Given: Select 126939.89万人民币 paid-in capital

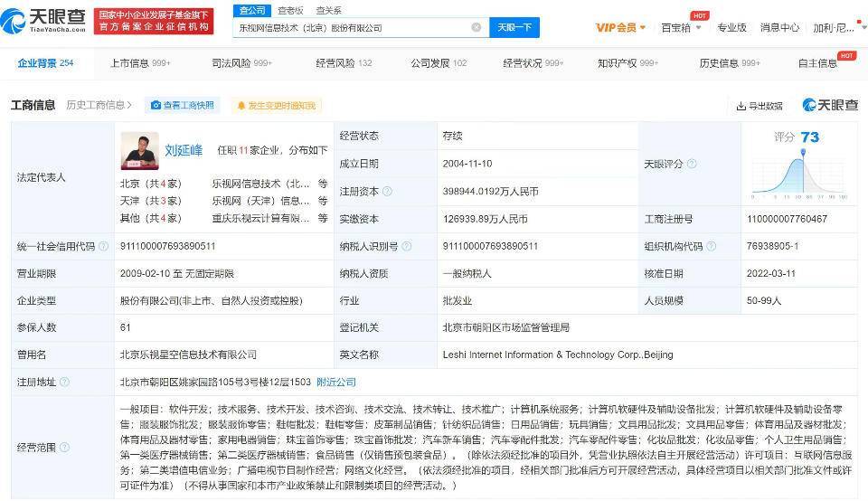Looking at the screenshot, I should [x=485, y=219].
